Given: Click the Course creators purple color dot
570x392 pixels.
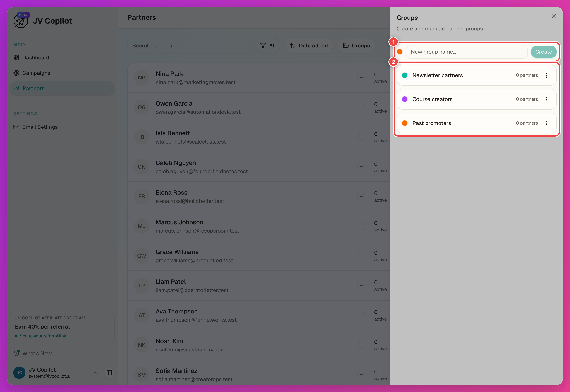Looking at the screenshot, I should 405,99.
